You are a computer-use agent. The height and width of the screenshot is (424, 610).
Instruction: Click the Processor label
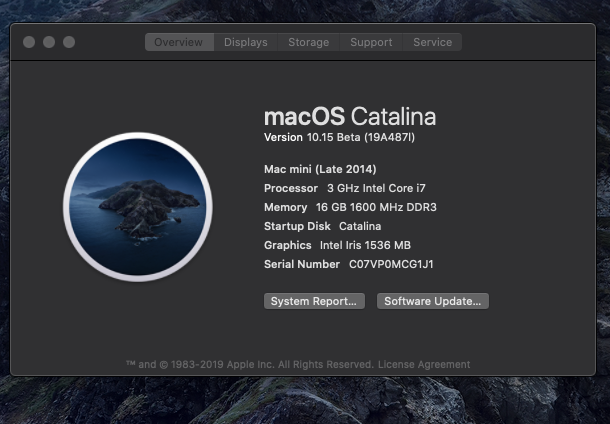291,188
